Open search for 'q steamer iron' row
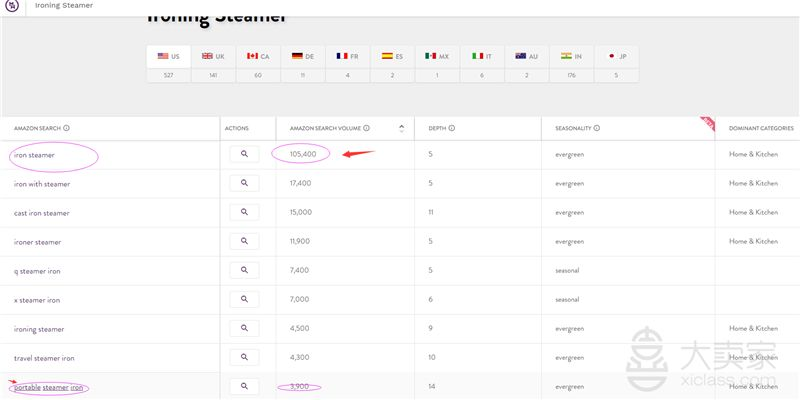This screenshot has width=800, height=400. point(244,270)
